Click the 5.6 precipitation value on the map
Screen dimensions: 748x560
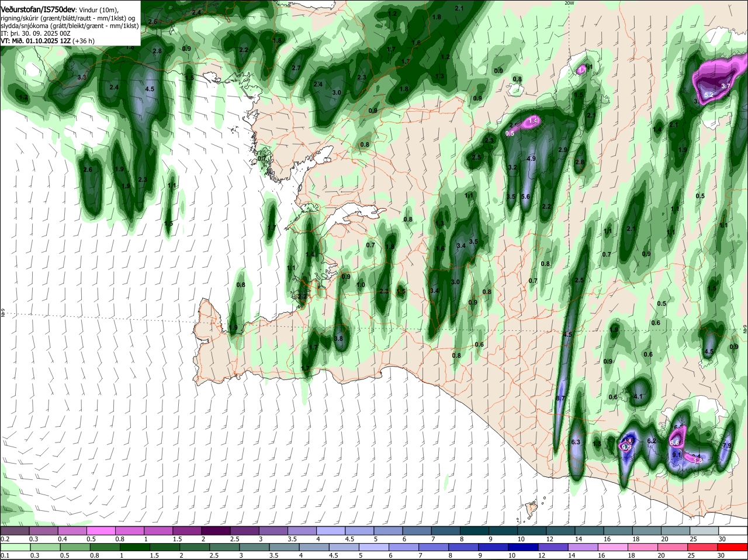525,196
